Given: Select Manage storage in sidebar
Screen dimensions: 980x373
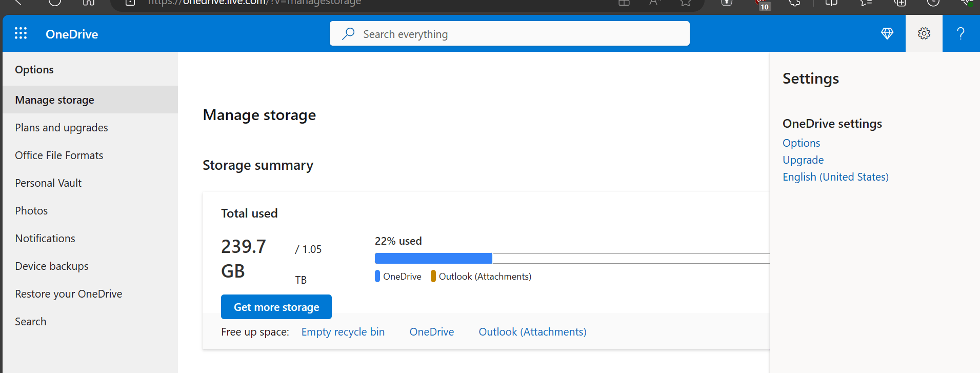Looking at the screenshot, I should 90,100.
